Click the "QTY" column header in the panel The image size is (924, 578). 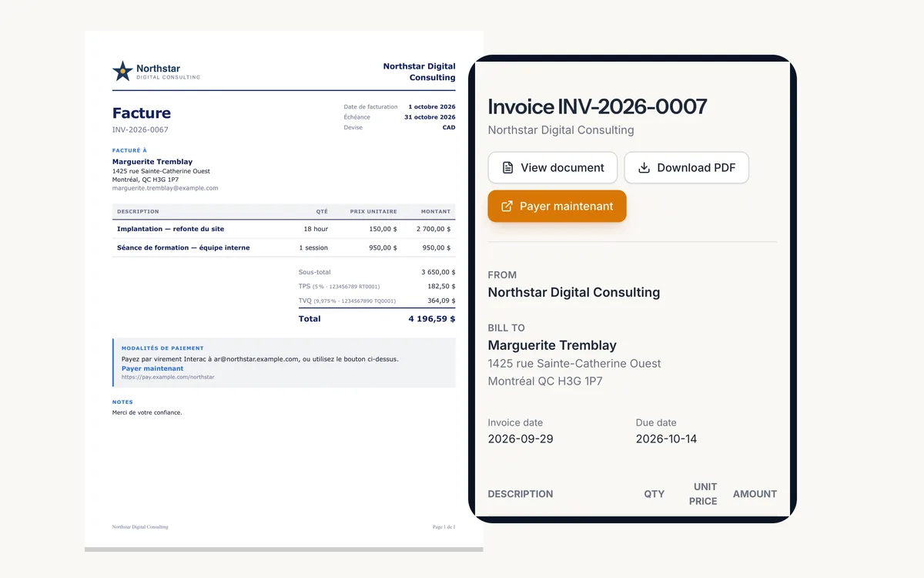pyautogui.click(x=654, y=494)
